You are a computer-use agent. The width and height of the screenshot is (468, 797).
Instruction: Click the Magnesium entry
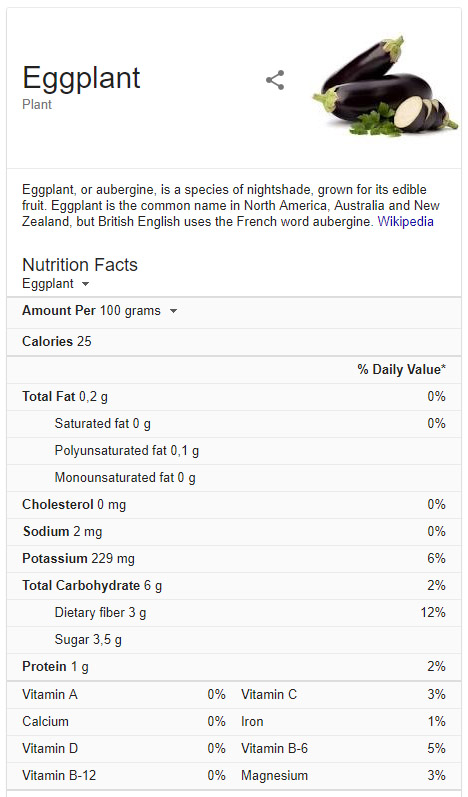343,775
